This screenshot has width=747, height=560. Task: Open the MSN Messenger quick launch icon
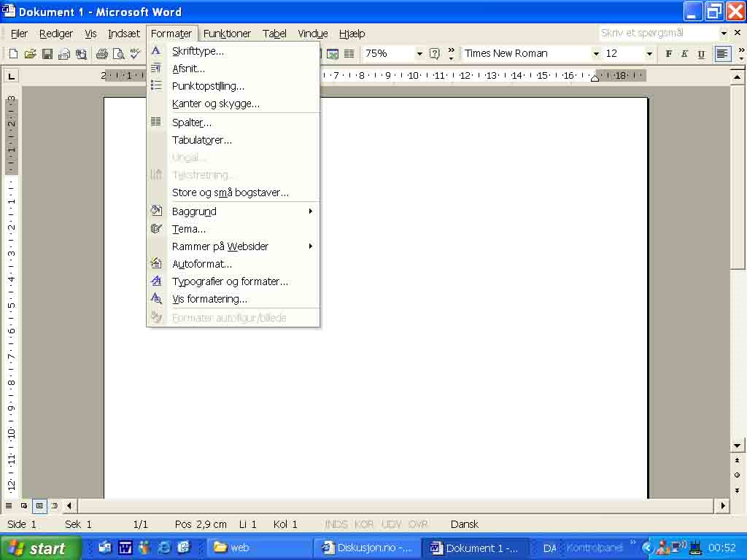[144, 548]
